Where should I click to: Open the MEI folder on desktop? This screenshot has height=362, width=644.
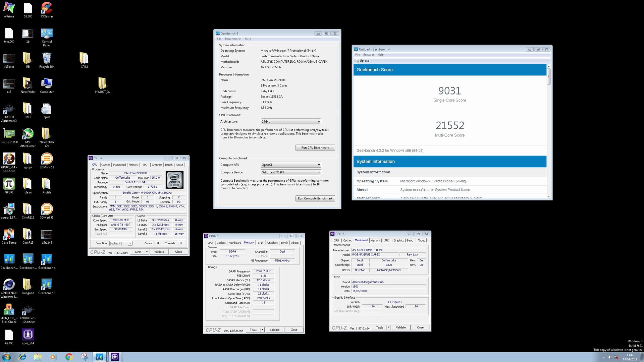click(x=28, y=111)
